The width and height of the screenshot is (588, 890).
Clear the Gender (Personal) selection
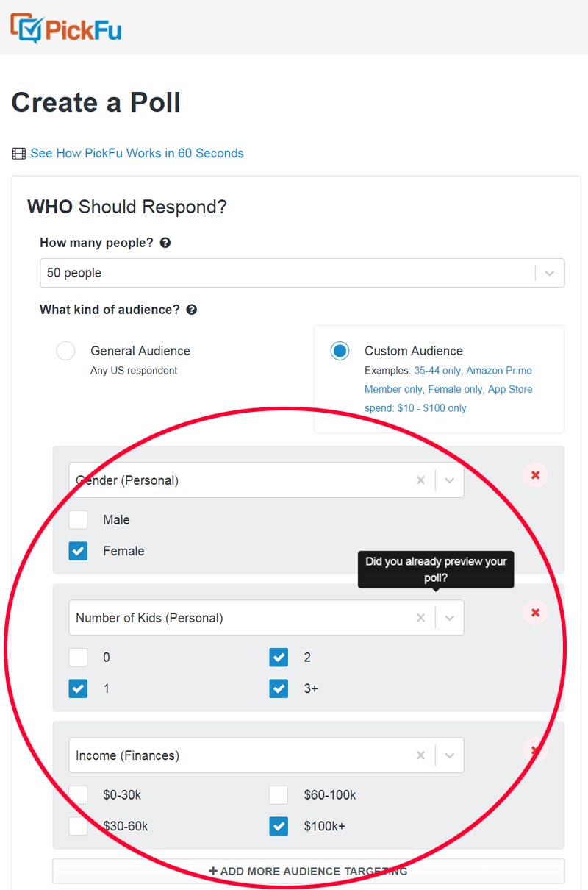click(x=420, y=480)
